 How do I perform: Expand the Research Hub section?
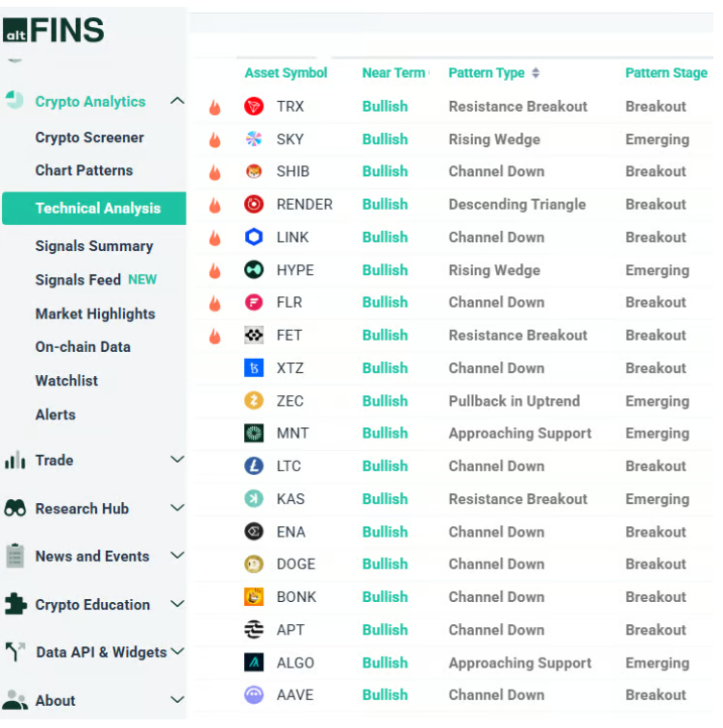click(177, 508)
